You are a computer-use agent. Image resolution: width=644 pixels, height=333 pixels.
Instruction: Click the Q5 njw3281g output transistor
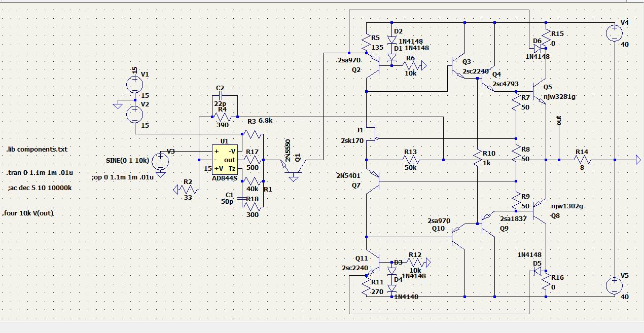pyautogui.click(x=539, y=92)
